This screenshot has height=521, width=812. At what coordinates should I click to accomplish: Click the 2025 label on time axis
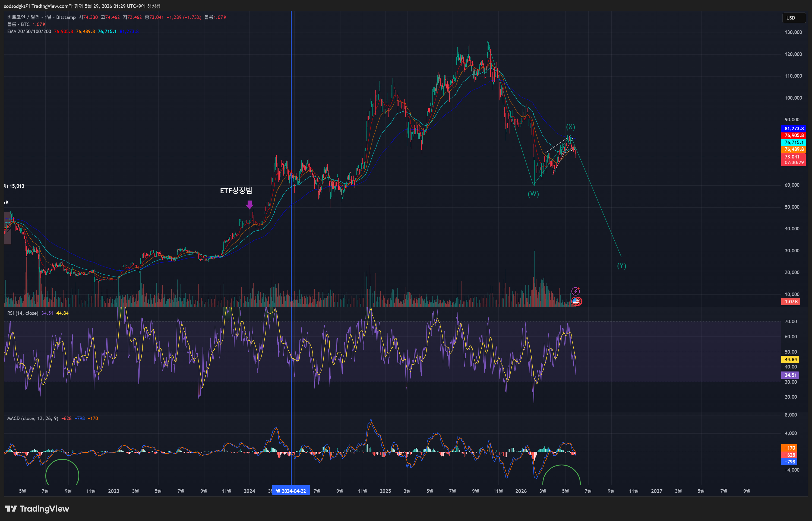point(385,491)
